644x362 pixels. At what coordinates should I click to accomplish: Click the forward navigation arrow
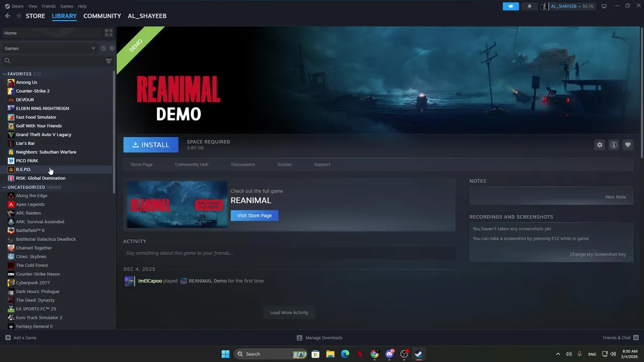click(x=19, y=16)
